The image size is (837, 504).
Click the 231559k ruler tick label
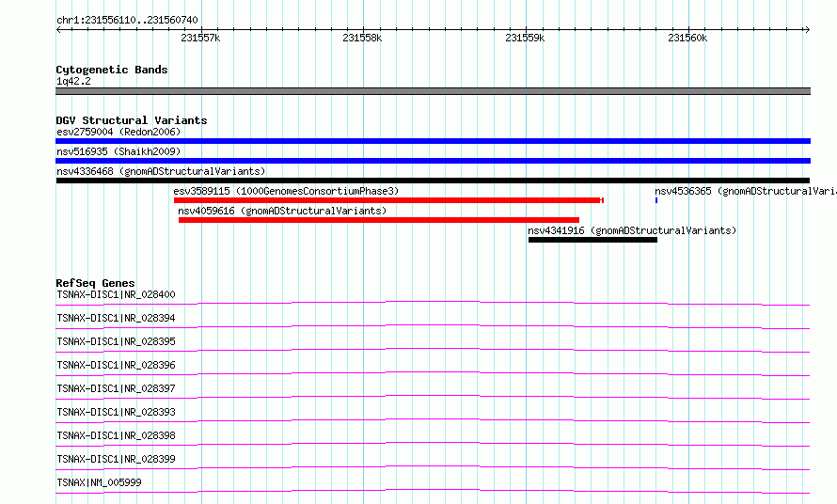[x=525, y=38]
